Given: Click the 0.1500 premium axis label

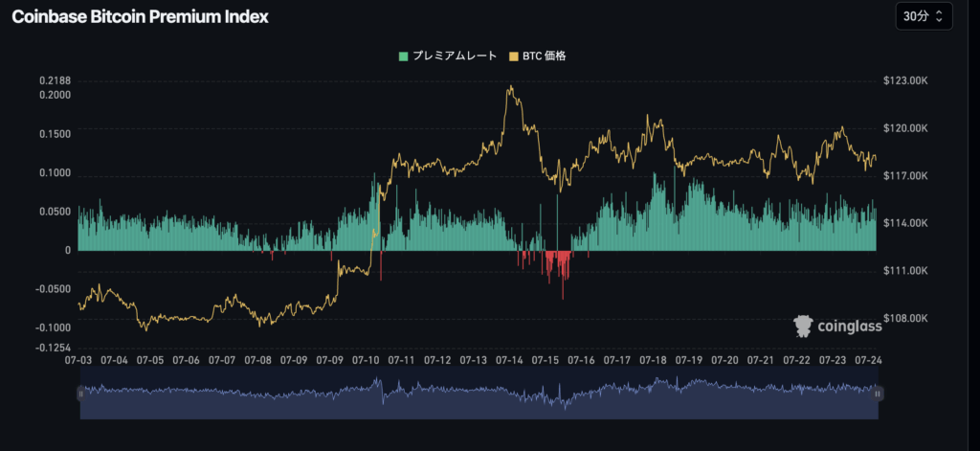Looking at the screenshot, I should point(55,134).
